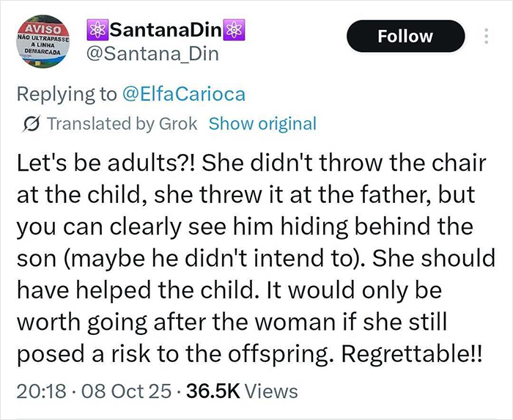513x420 pixels.
Task: Click the SantanaDin display name
Action: pyautogui.click(x=165, y=30)
